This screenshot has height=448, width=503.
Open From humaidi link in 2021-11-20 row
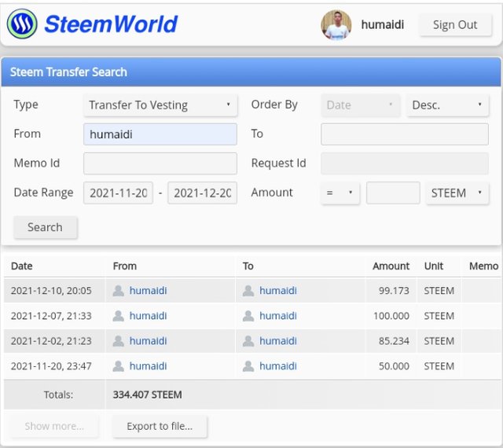point(148,365)
